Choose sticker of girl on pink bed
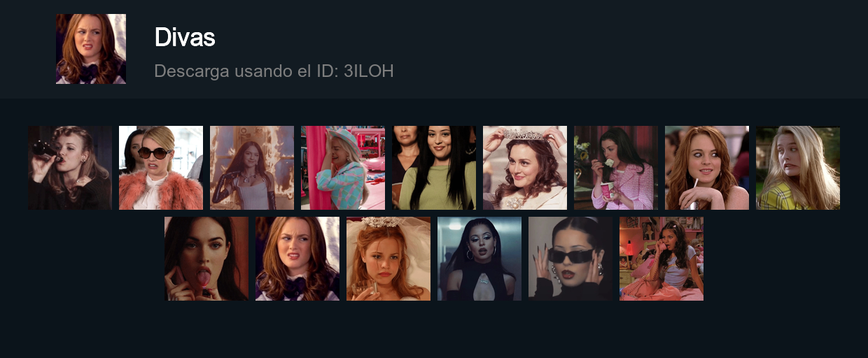This screenshot has height=358, width=868. [661, 259]
